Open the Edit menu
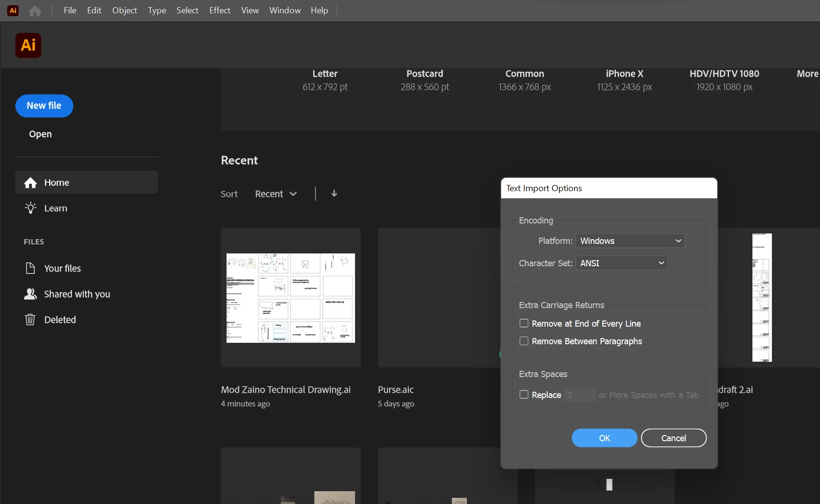The width and height of the screenshot is (820, 504). 94,10
